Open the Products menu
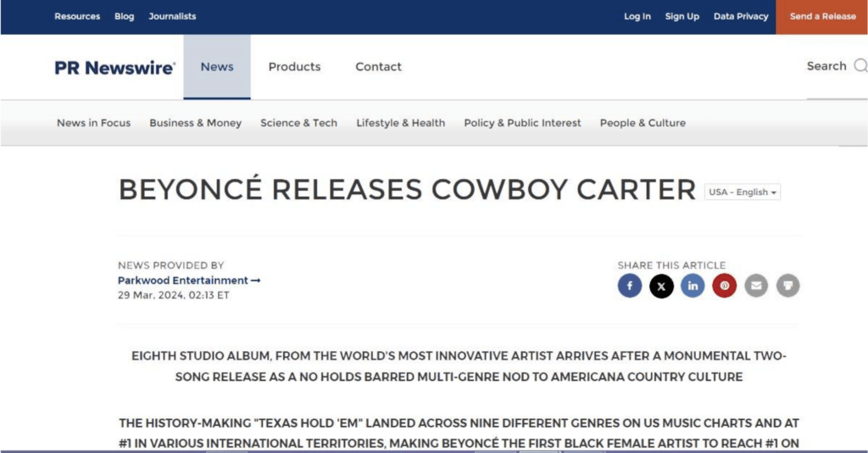Image resolution: width=868 pixels, height=453 pixels. pyautogui.click(x=294, y=66)
